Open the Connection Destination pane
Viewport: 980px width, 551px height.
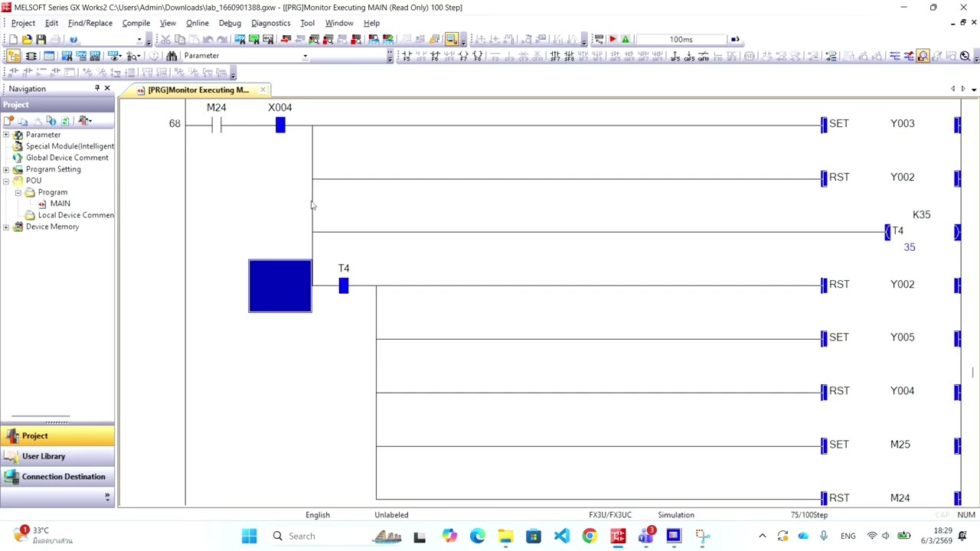pyautogui.click(x=57, y=477)
